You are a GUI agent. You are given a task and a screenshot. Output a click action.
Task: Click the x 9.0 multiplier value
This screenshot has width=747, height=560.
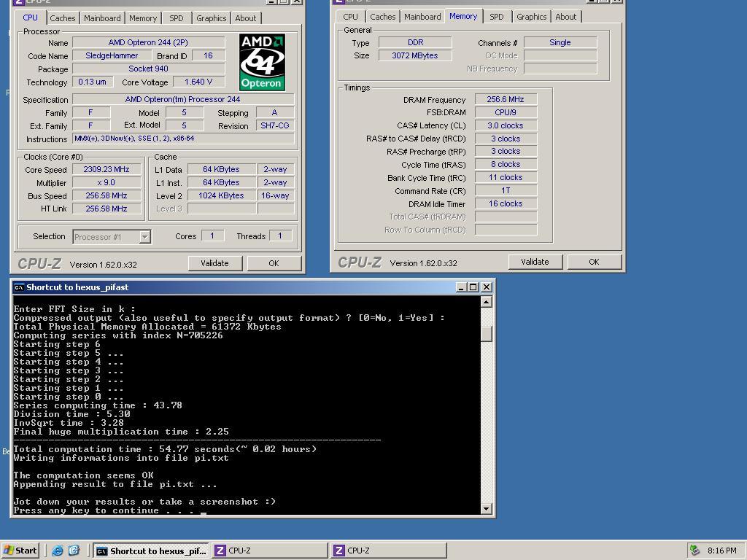click(x=107, y=182)
